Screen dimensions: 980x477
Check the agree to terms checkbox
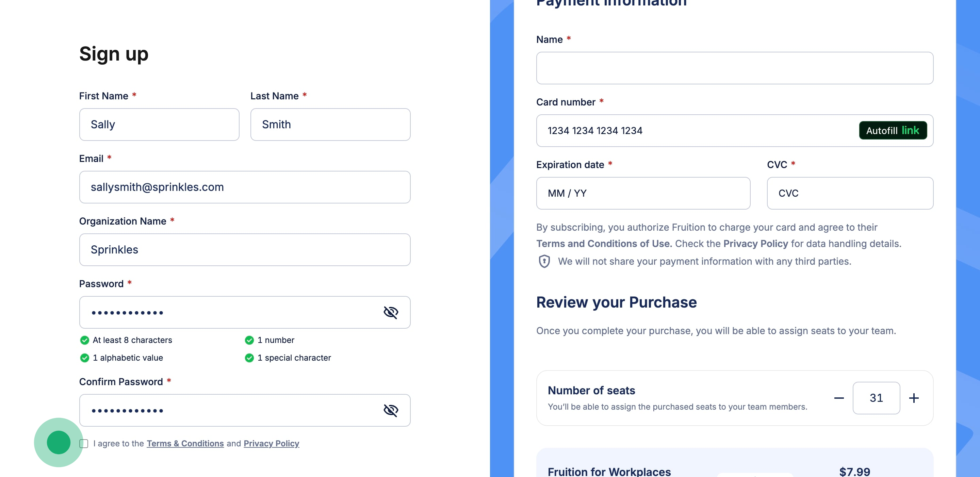pyautogui.click(x=84, y=444)
